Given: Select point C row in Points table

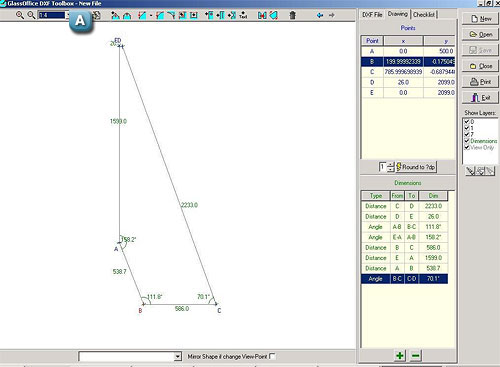Looking at the screenshot, I should point(408,72).
